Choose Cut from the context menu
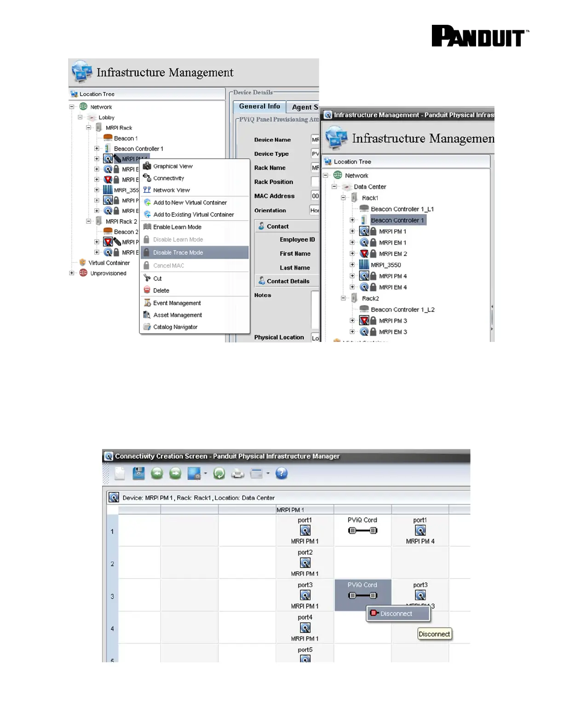 pyautogui.click(x=157, y=278)
